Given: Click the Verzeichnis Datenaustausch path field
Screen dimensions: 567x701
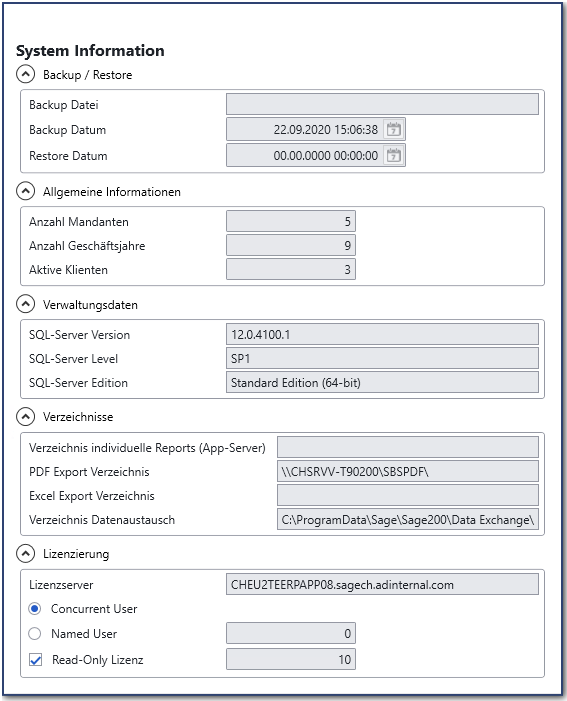Looking at the screenshot, I should pos(408,519).
